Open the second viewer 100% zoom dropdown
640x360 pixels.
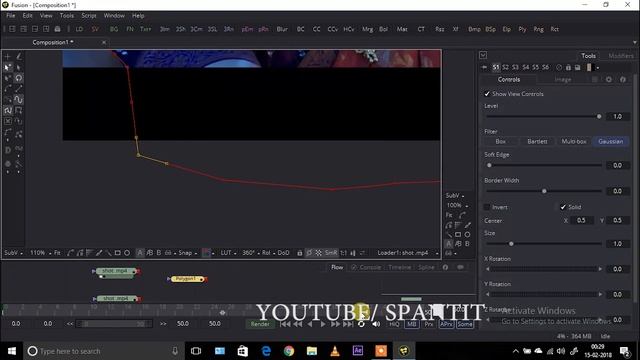(457, 205)
